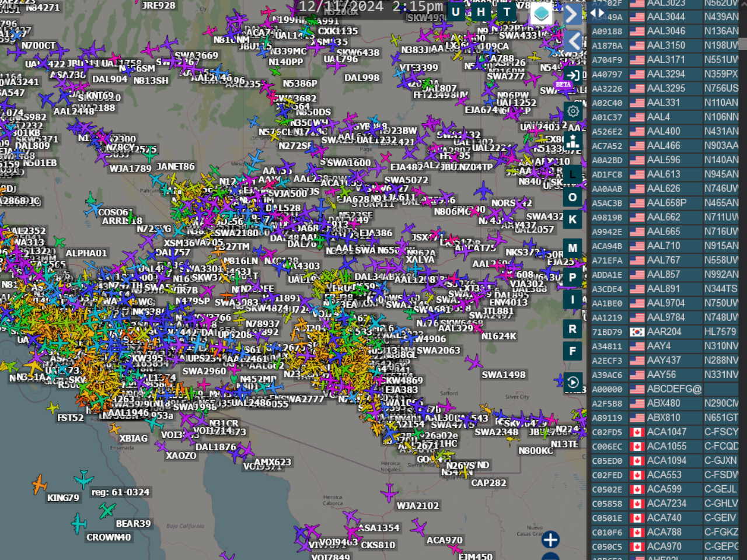Click the ALPHA01 label on the map
Screen dimensions: 747x560
point(86,253)
